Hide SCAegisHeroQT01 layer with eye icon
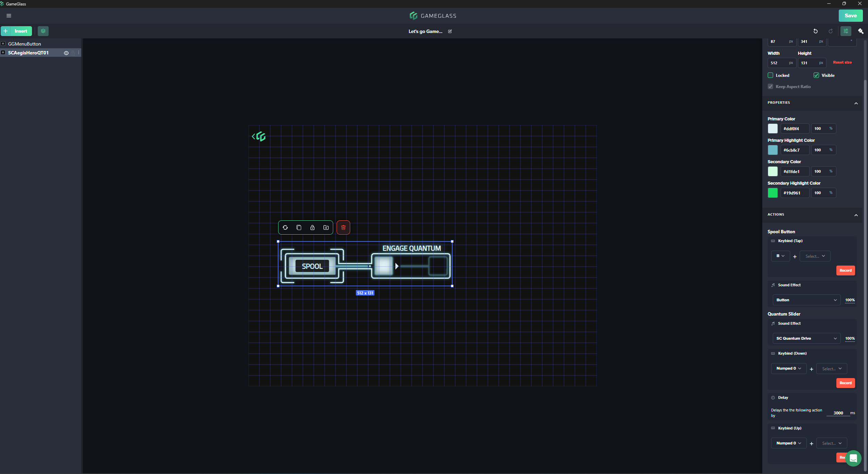868x474 pixels. click(66, 53)
